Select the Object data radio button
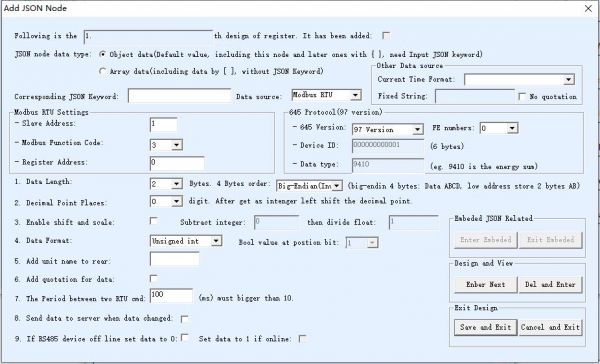This screenshot has height=364, width=600. (x=103, y=54)
